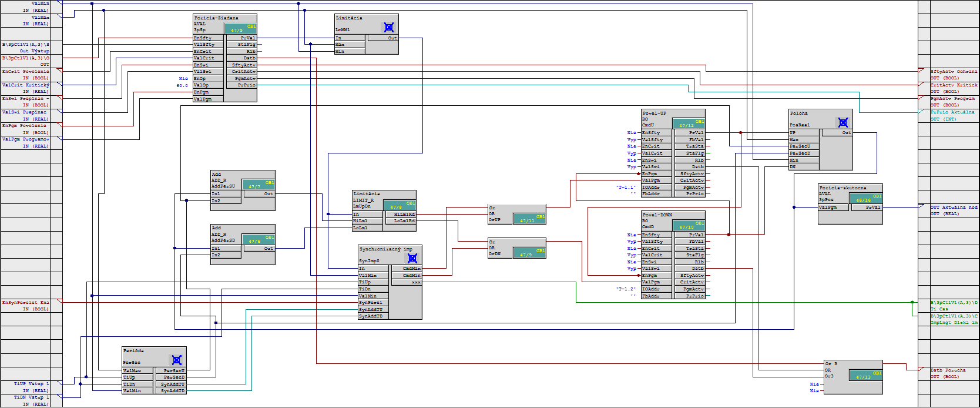Click the OB1 46/16 badge on Pozicia-skutocna
This screenshot has height=408, width=980.
pos(867,198)
